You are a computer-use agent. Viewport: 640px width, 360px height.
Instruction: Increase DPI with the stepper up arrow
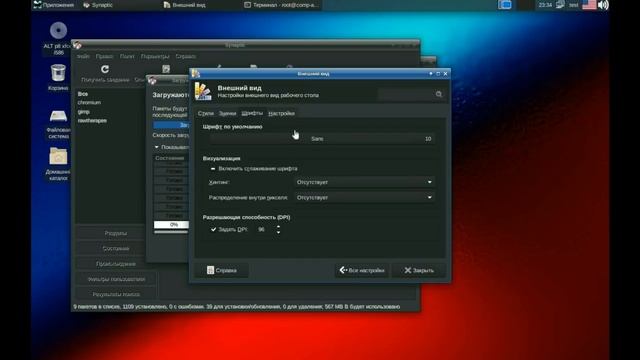click(x=278, y=227)
